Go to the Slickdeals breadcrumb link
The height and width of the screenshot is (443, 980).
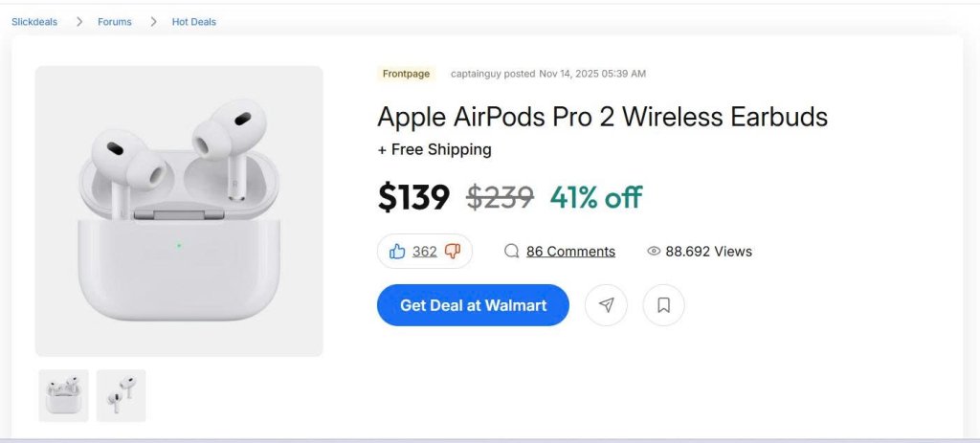(34, 22)
